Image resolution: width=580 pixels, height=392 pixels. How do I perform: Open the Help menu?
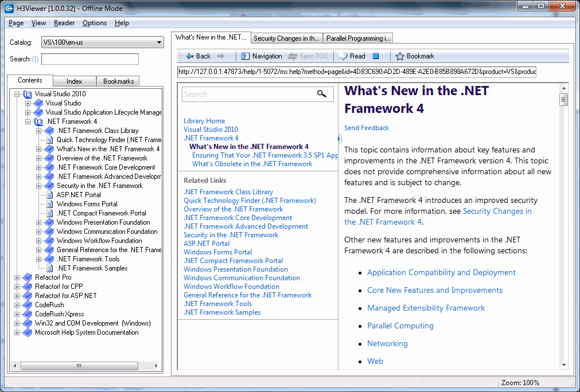click(x=122, y=23)
